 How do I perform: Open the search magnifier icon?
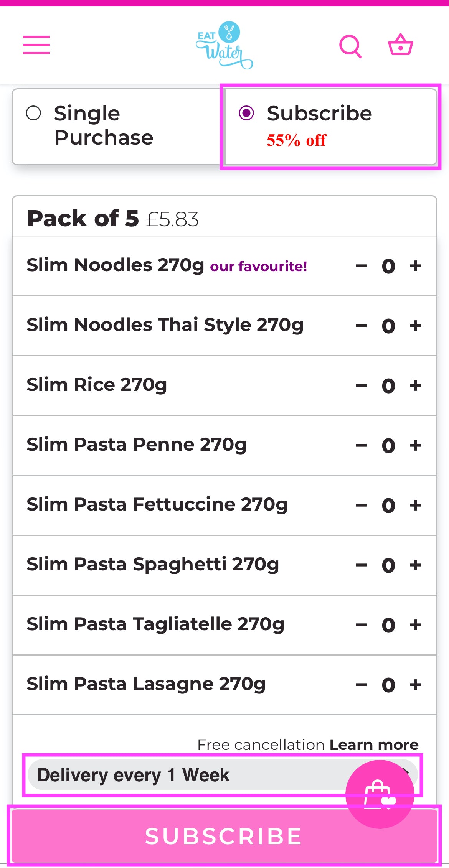pos(350,46)
